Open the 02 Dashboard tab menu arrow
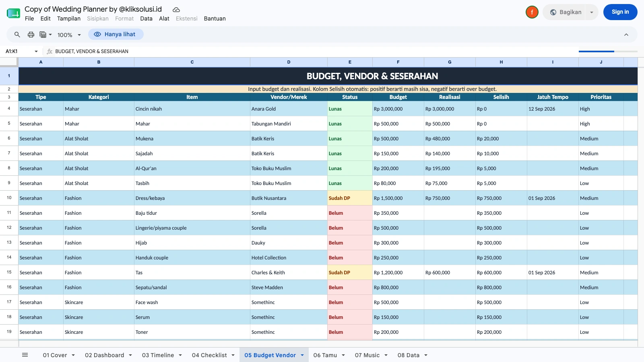Image resolution: width=644 pixels, height=362 pixels. [130, 355]
